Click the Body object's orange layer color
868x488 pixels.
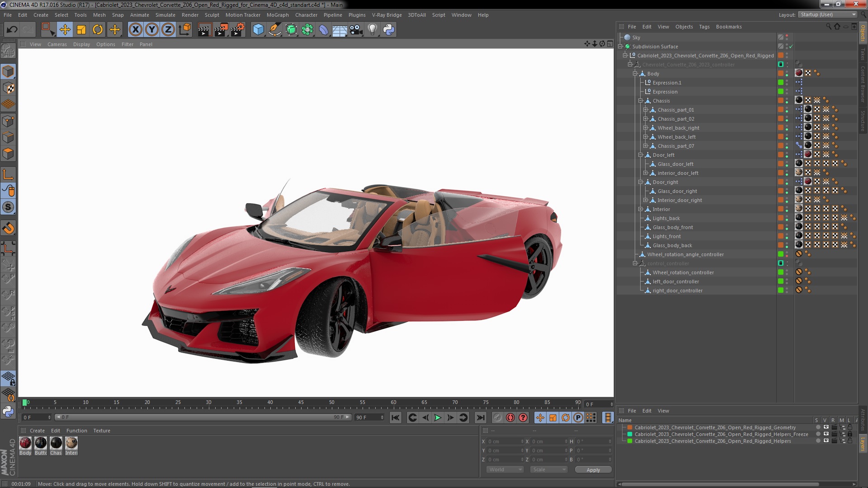point(780,73)
